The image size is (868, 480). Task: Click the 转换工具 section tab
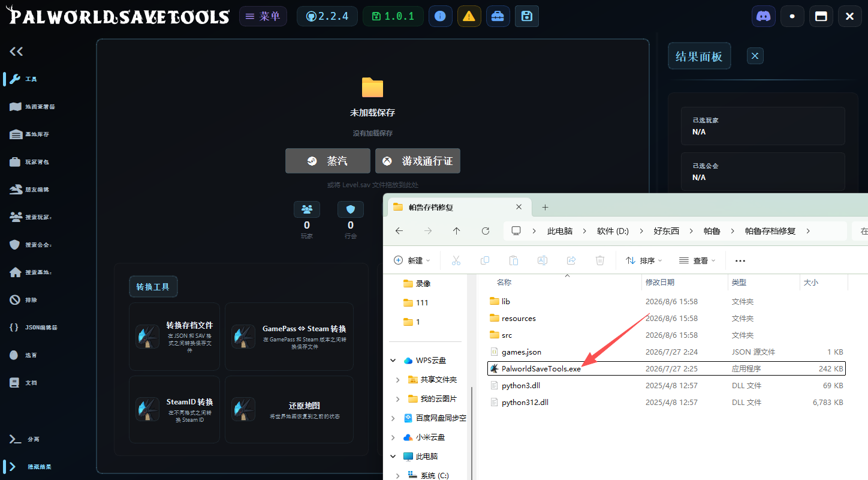point(153,287)
